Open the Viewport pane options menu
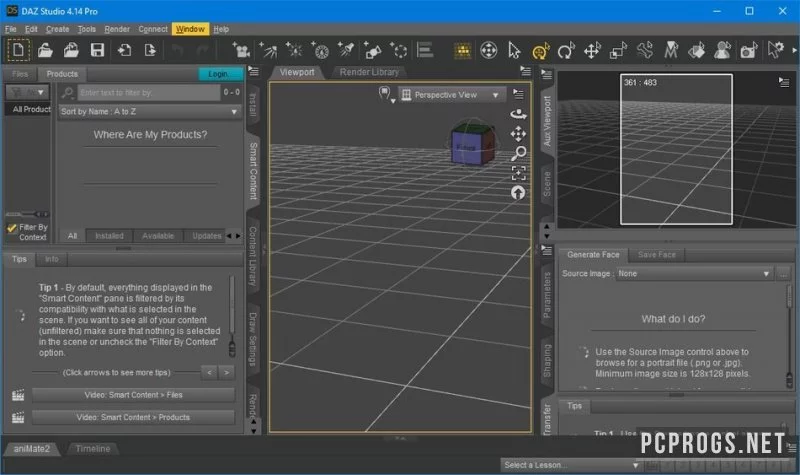This screenshot has height=475, width=800. coord(526,71)
